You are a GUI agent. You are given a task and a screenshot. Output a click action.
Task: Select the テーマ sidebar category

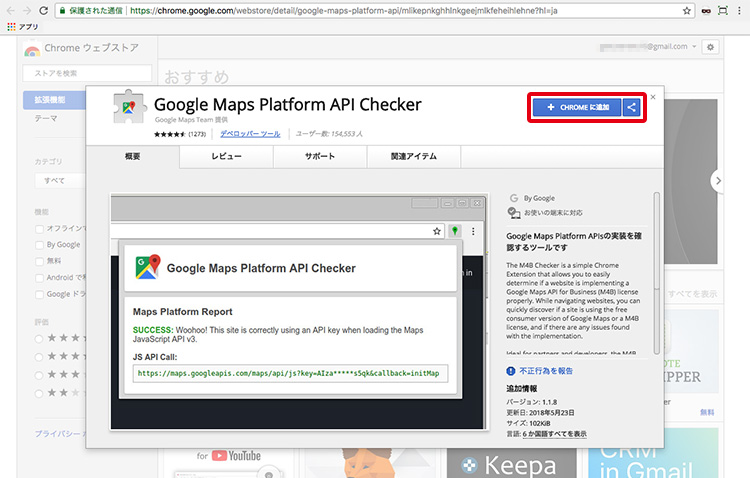tap(46, 118)
